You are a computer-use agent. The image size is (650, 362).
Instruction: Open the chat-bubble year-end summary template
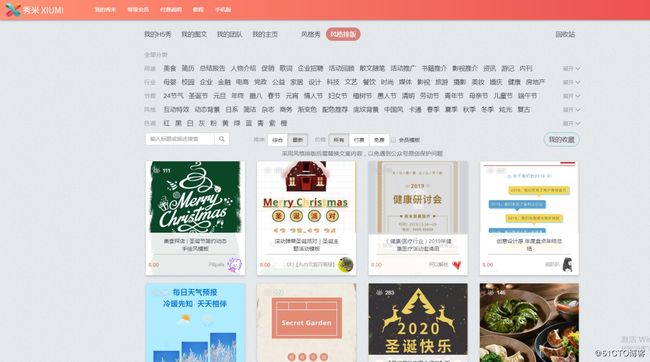529,218
